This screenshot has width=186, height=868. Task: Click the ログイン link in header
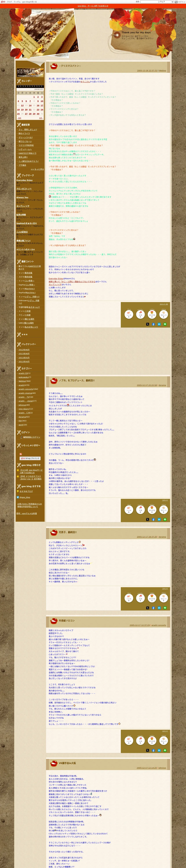[182, 2]
